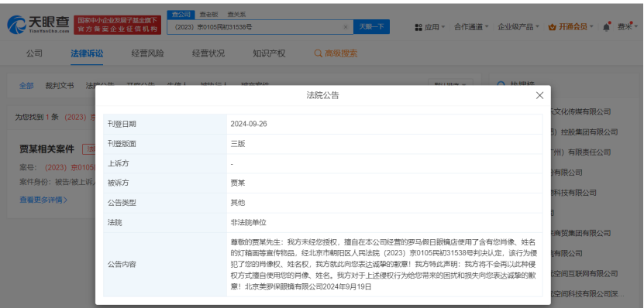The height and width of the screenshot is (308, 644).
Task: Click the 公告内容 label
Action: 122,265
